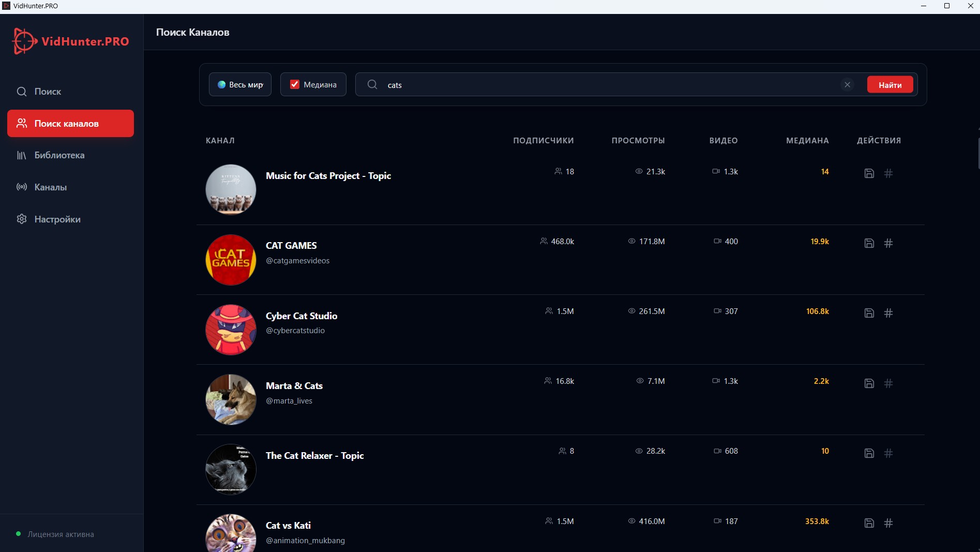The height and width of the screenshot is (552, 980).
Task: Click hashtag icon for The Cat Relaxer
Action: [x=888, y=453]
